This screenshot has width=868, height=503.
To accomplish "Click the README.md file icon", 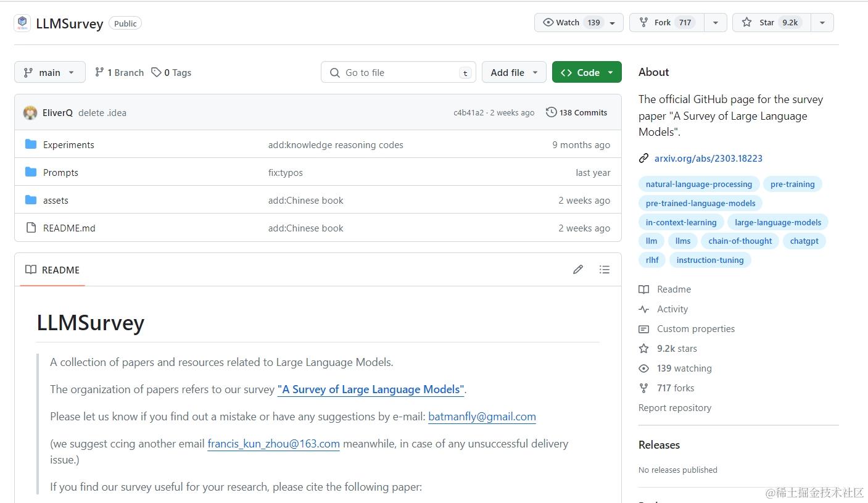I will click(31, 228).
